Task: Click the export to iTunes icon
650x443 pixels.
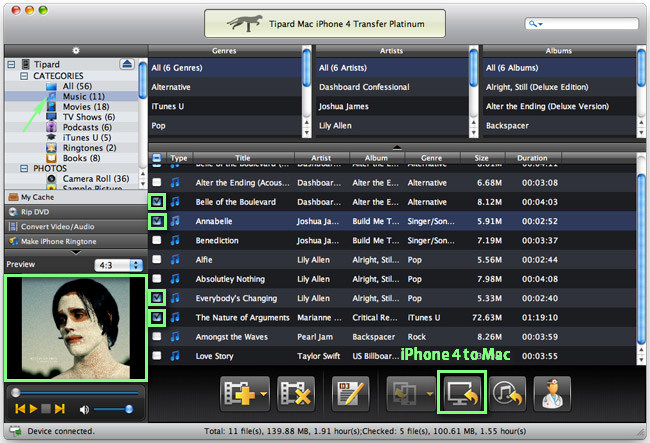Action: [x=507, y=393]
